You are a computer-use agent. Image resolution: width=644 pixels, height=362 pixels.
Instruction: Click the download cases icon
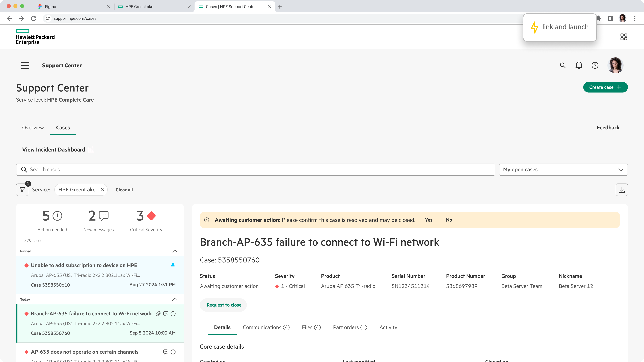tap(622, 190)
